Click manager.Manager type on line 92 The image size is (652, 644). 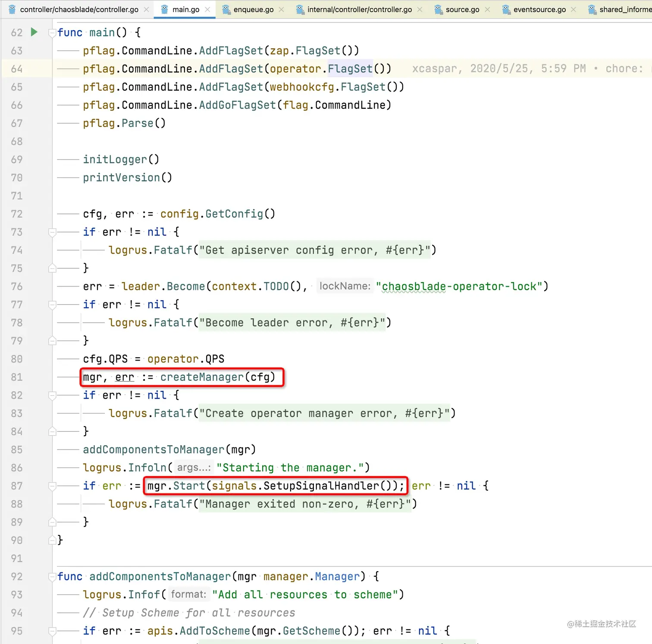(311, 576)
